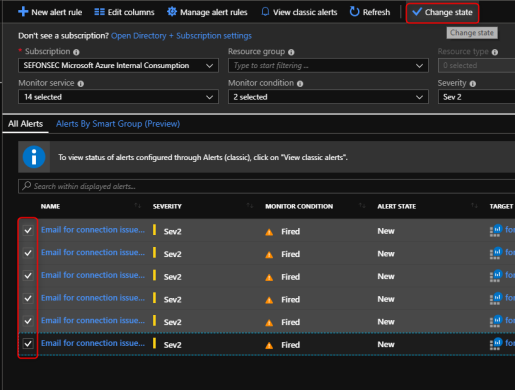Open View classic alerts
The height and width of the screenshot is (390, 515).
pos(299,12)
